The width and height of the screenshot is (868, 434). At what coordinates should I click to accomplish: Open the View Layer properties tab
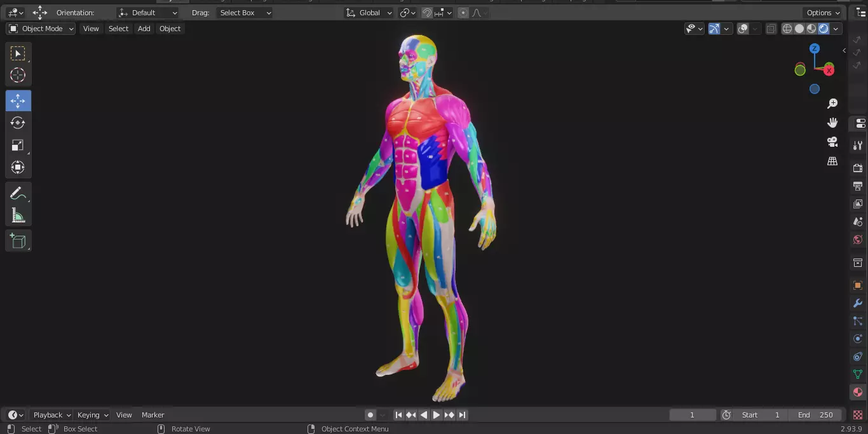858,204
